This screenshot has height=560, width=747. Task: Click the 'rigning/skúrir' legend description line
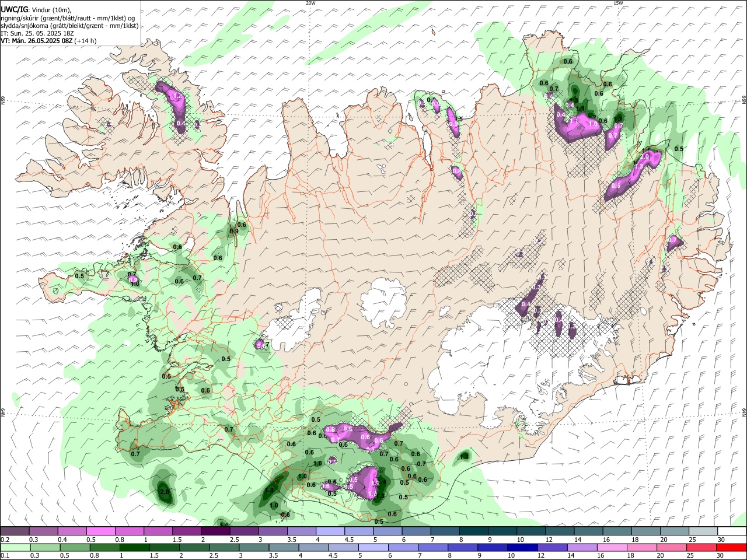coord(69,18)
